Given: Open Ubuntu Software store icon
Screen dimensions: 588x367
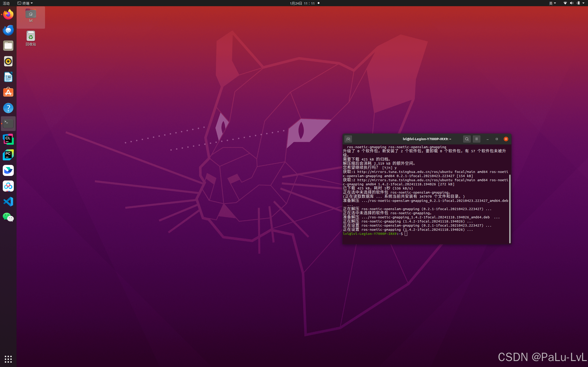Looking at the screenshot, I should click(x=8, y=92).
